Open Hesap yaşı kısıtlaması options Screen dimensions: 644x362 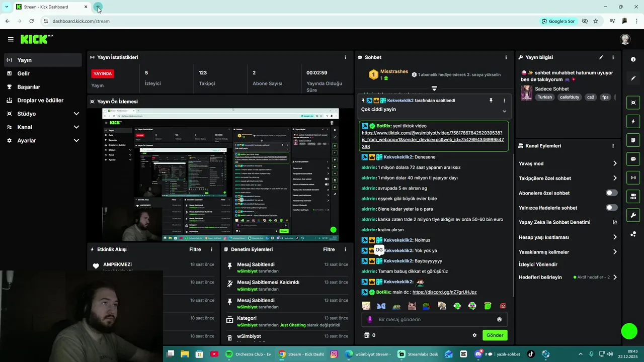coord(615,237)
